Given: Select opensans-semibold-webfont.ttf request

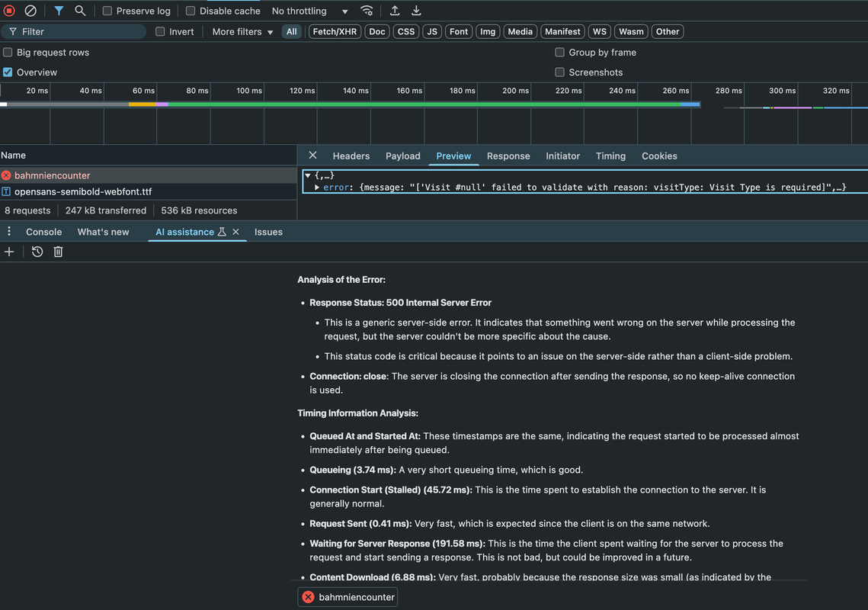Looking at the screenshot, I should click(149, 191).
